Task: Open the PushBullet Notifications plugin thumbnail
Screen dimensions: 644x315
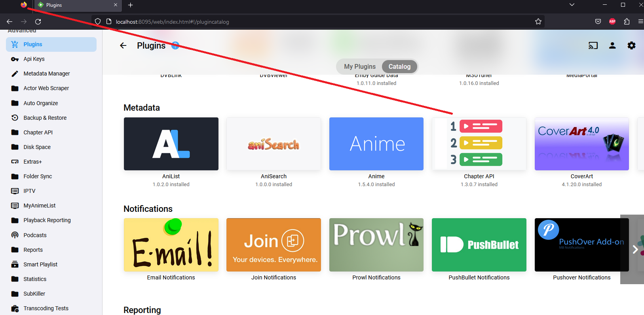Action: [x=479, y=245]
